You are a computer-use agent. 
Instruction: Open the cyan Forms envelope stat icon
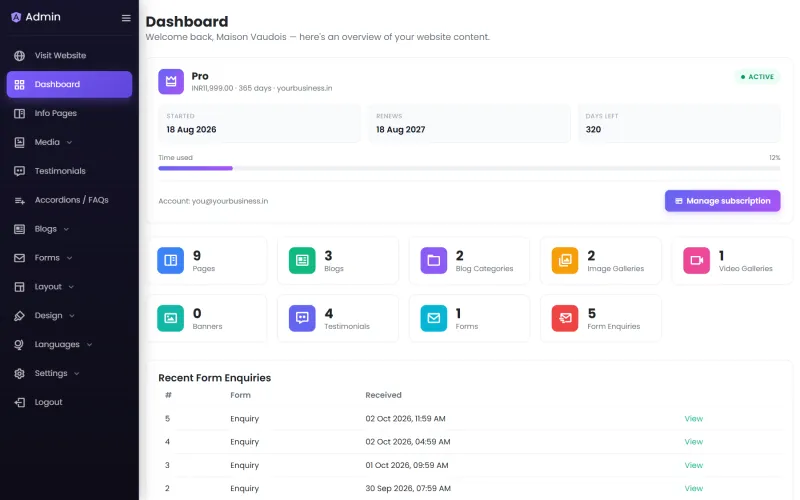click(434, 318)
